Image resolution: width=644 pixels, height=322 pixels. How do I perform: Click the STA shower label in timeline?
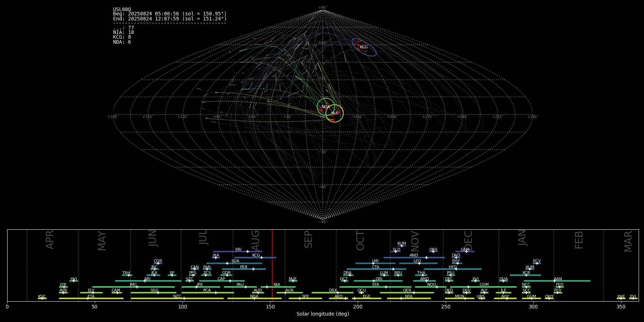click(x=375, y=285)
